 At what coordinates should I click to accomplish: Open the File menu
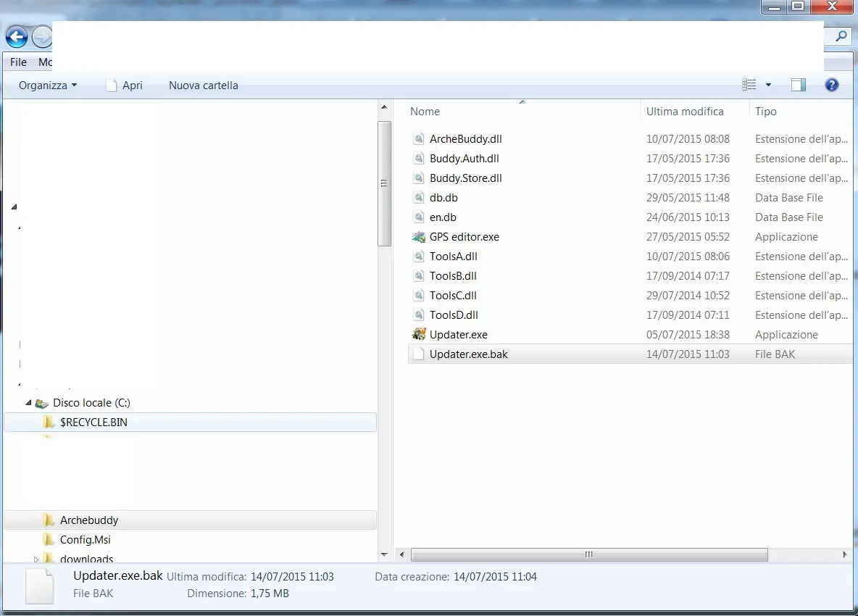(x=18, y=62)
